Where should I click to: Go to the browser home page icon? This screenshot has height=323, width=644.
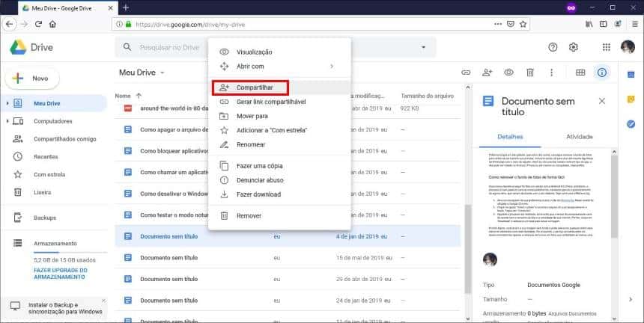pos(52,24)
